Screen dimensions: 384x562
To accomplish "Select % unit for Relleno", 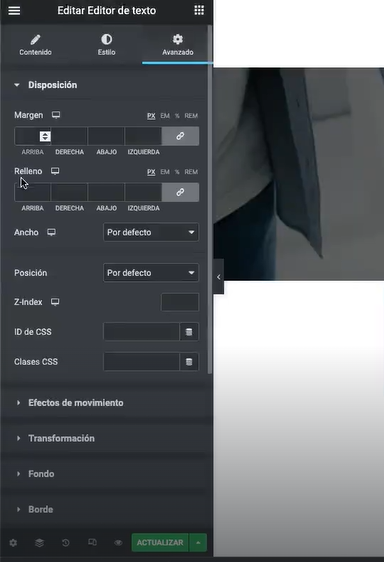I will (177, 172).
